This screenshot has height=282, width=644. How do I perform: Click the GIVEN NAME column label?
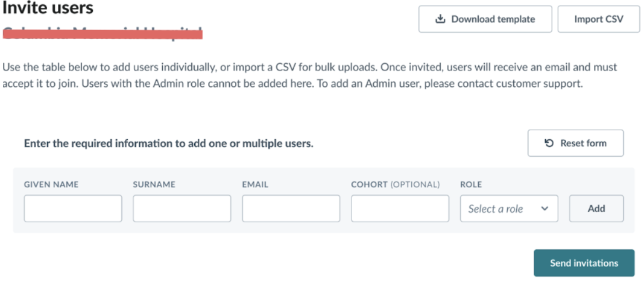[51, 185]
